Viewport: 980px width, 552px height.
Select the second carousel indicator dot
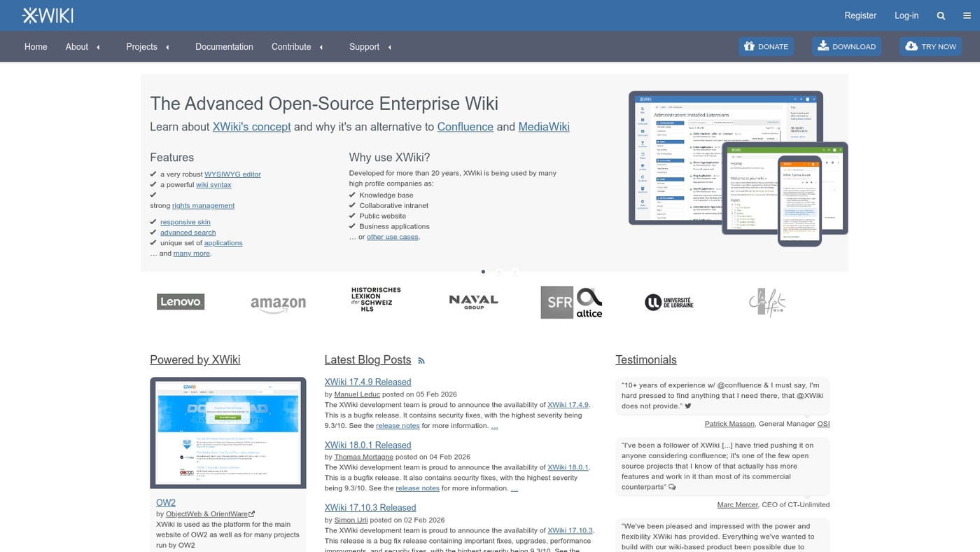[499, 271]
